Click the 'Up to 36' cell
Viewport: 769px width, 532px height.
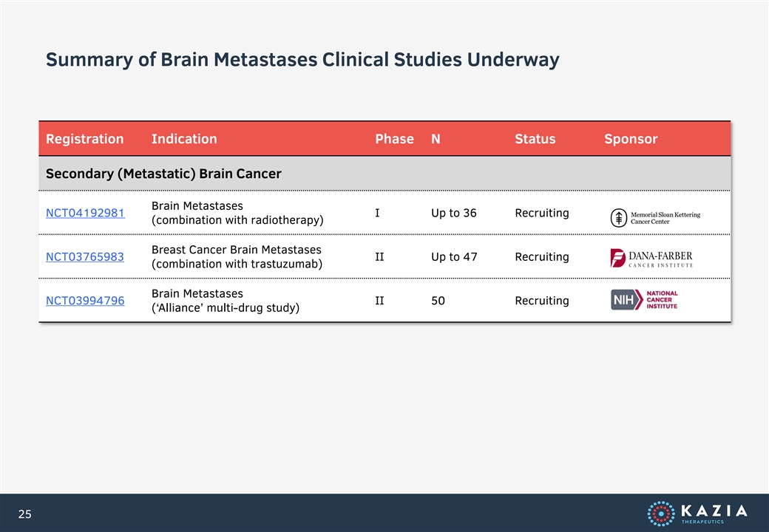(454, 213)
